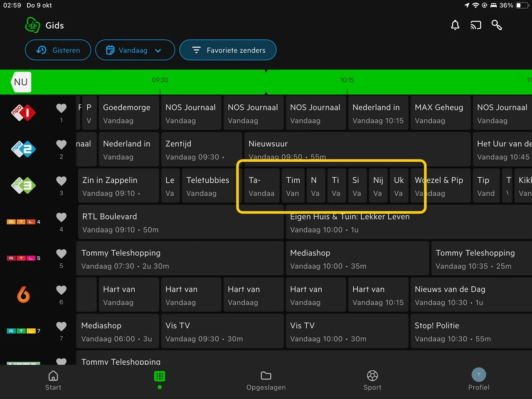Filter by Favoriete zenders
This screenshot has height=399, width=532.
coord(228,50)
